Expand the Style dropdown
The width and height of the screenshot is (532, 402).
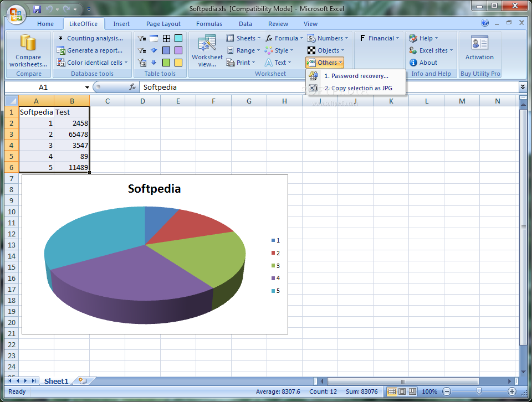point(279,50)
